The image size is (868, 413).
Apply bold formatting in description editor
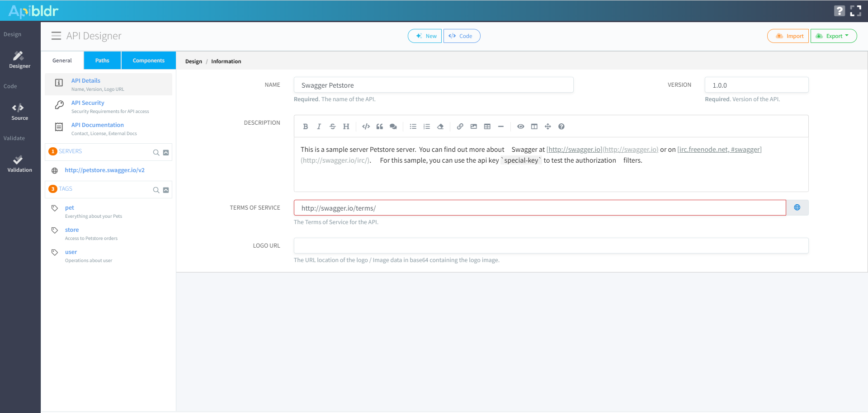point(306,127)
